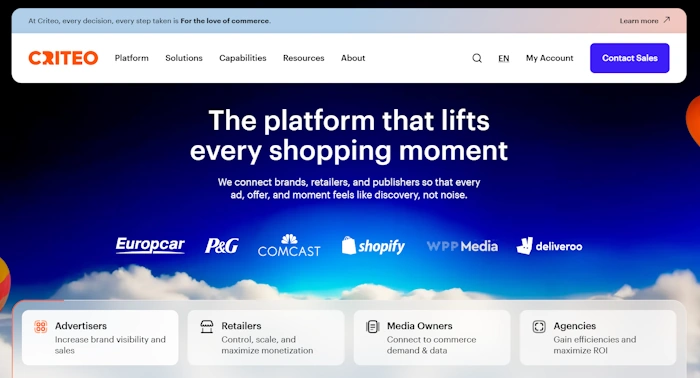This screenshot has width=700, height=378.
Task: Go to My Account
Action: [x=550, y=58]
